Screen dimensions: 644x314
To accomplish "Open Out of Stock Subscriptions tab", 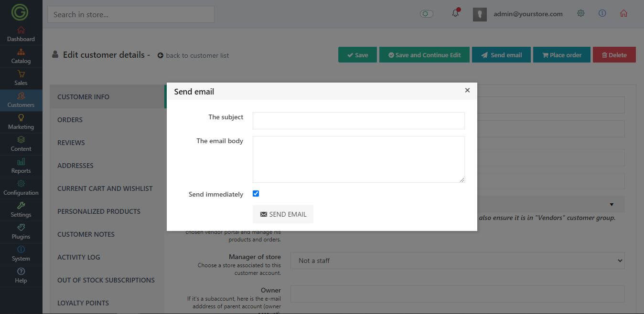I will [107, 280].
